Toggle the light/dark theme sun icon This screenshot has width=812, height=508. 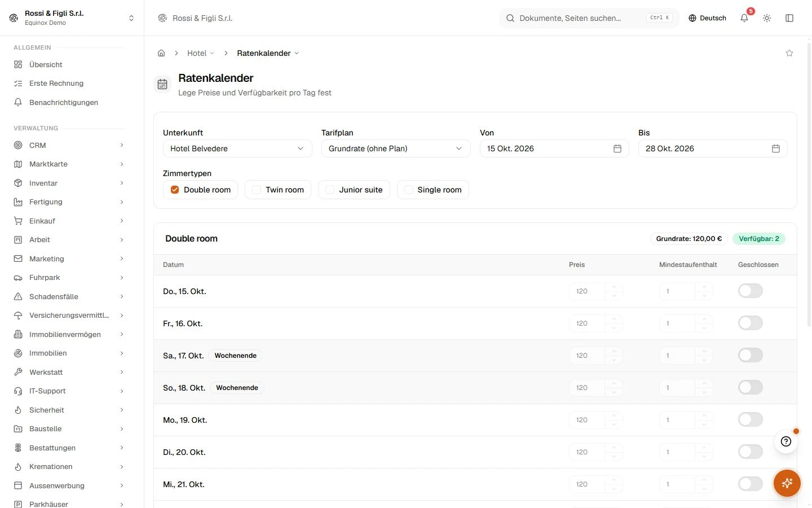pos(767,18)
